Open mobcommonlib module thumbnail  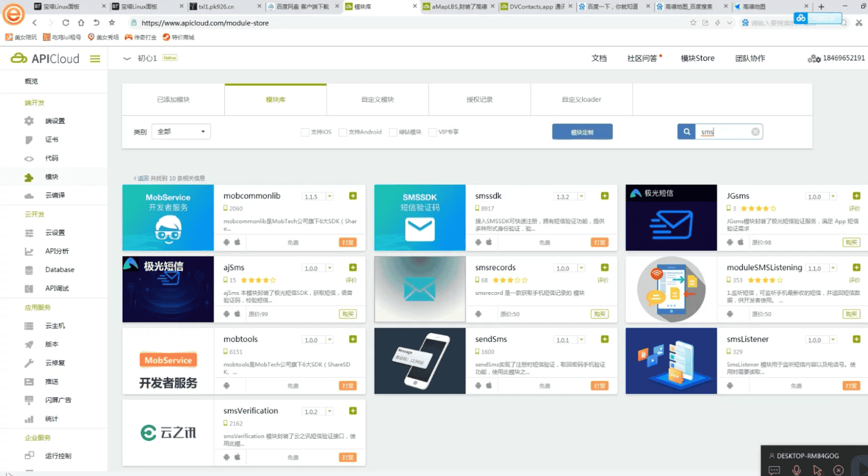click(168, 217)
